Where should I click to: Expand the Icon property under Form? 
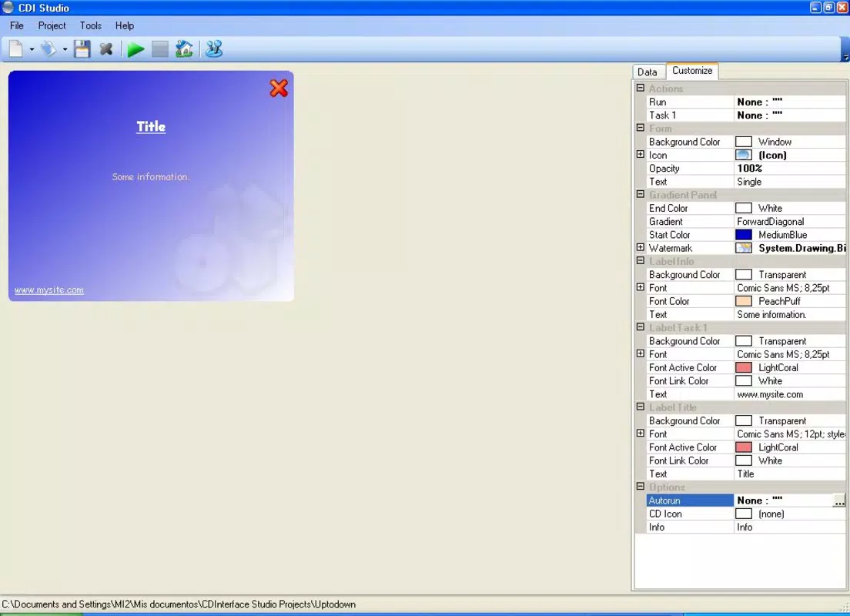pos(641,155)
